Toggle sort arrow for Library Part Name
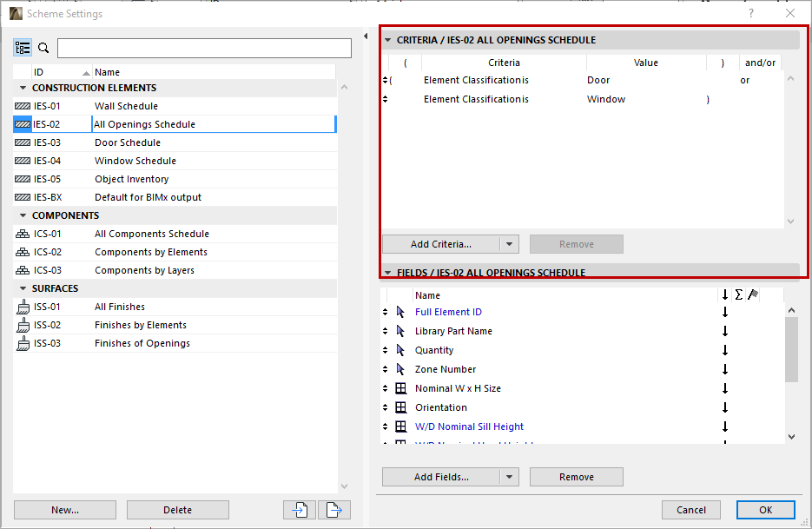The height and width of the screenshot is (529, 812). click(x=725, y=331)
